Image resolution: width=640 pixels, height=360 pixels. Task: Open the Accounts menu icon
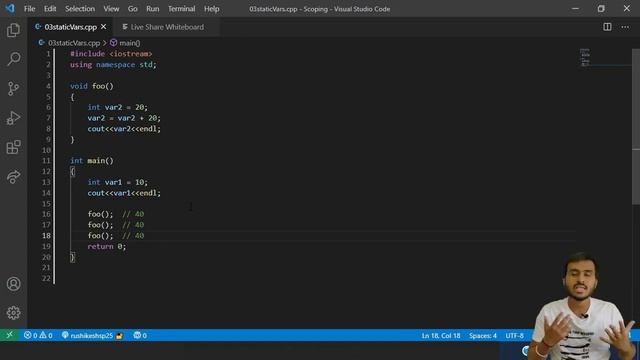(x=13, y=284)
